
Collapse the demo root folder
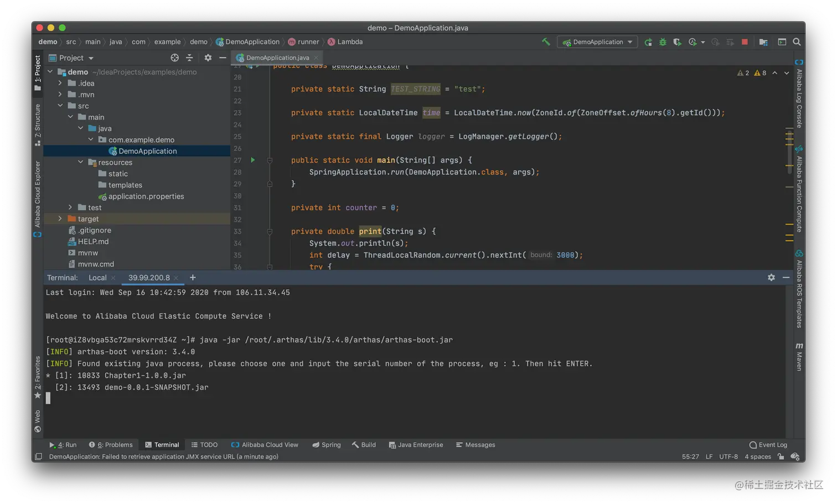coord(50,72)
